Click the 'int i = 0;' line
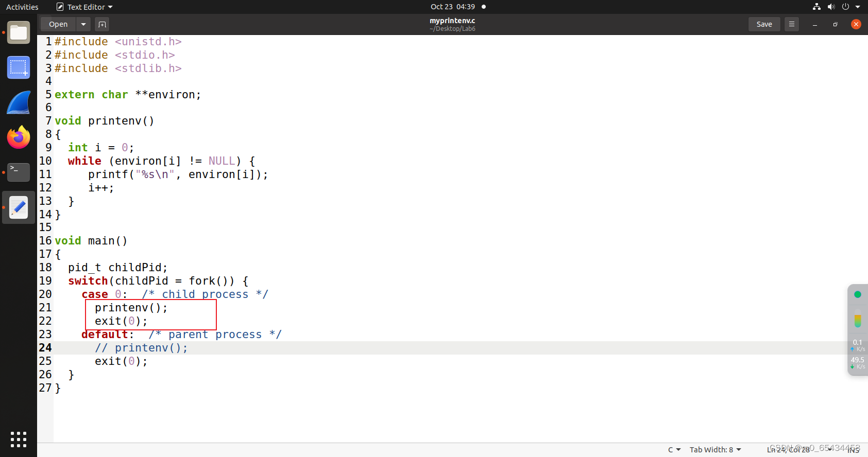Viewport: 868px width, 457px height. tap(101, 148)
